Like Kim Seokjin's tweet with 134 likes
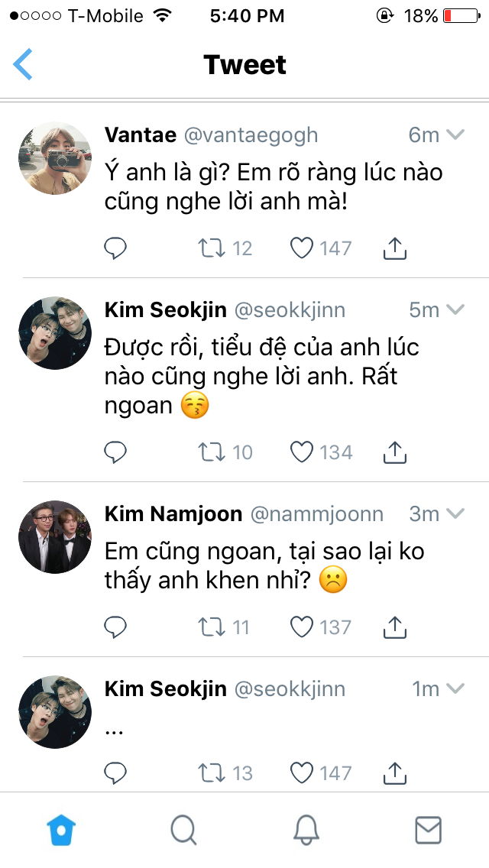This screenshot has width=489, height=868. 303,452
